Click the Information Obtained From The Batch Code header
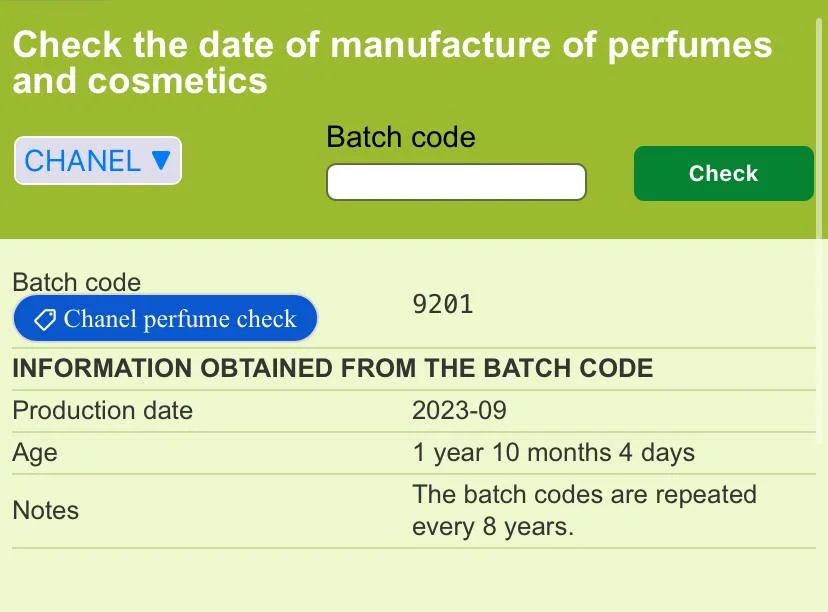This screenshot has height=612, width=828. coord(332,368)
